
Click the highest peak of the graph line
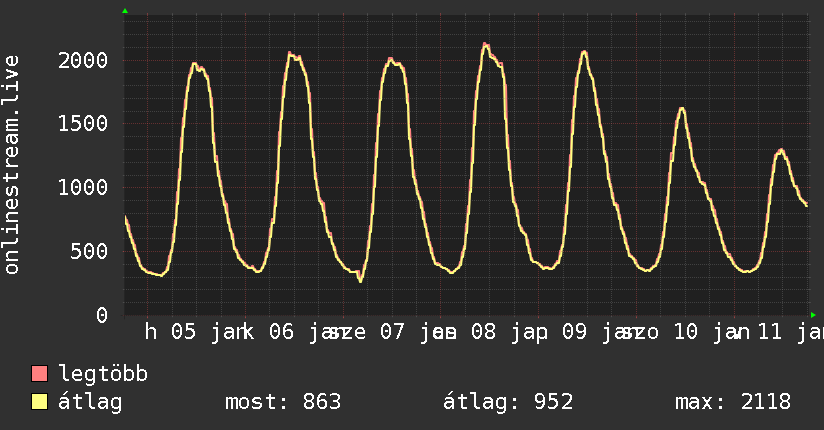[x=485, y=44]
